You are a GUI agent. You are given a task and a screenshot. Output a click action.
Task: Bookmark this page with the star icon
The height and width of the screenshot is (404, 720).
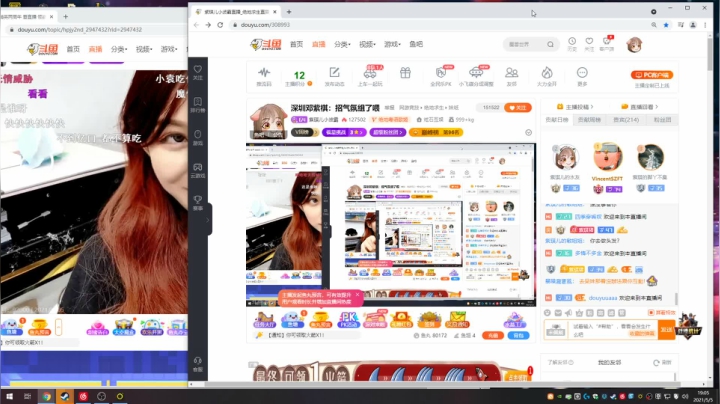click(x=666, y=25)
